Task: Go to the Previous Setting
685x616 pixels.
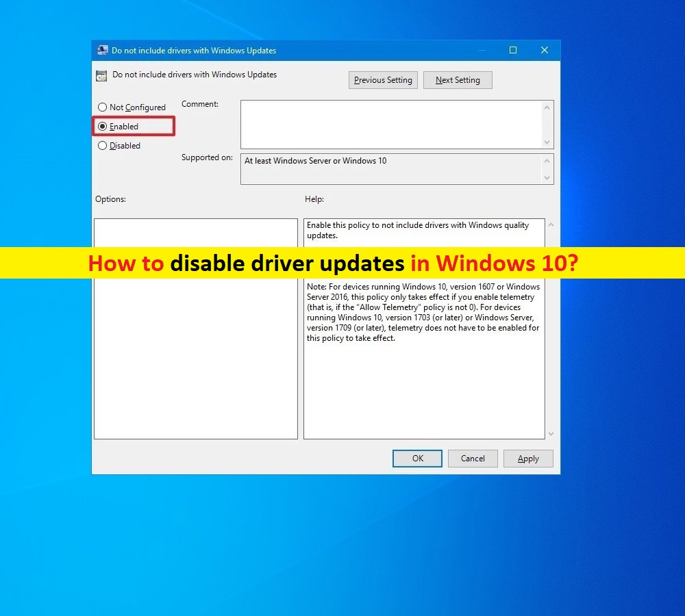Action: tap(383, 80)
